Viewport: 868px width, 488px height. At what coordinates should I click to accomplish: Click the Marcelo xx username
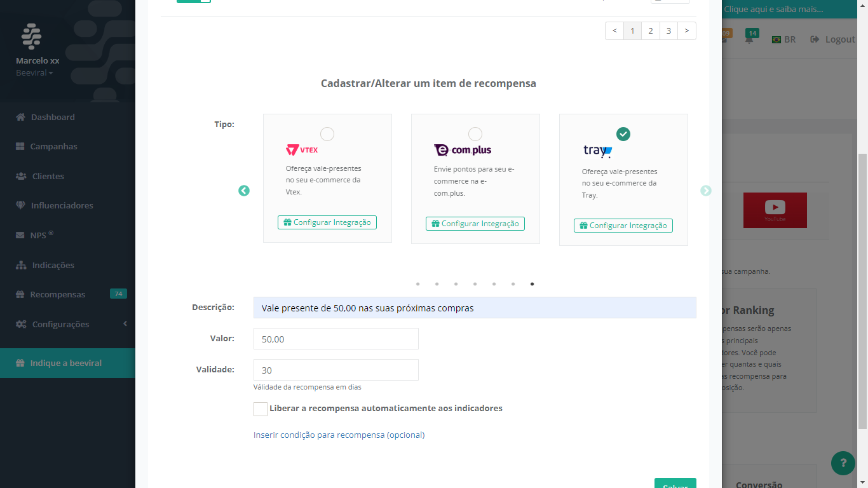tap(37, 61)
